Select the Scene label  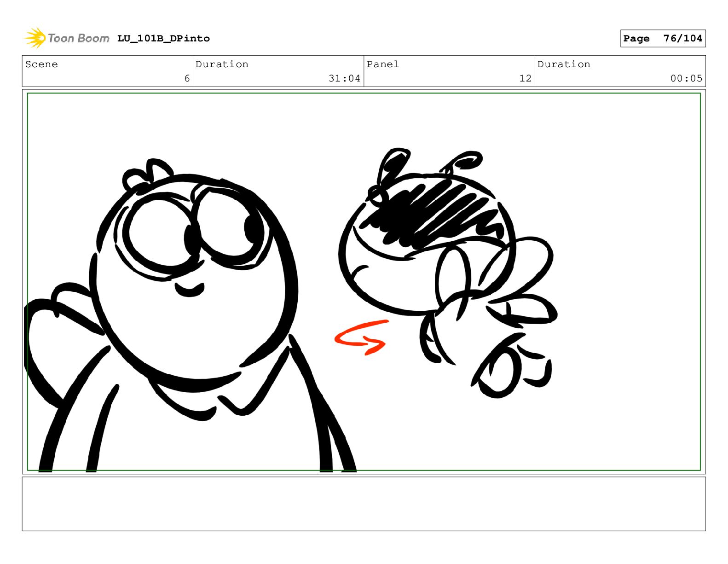click(x=41, y=64)
